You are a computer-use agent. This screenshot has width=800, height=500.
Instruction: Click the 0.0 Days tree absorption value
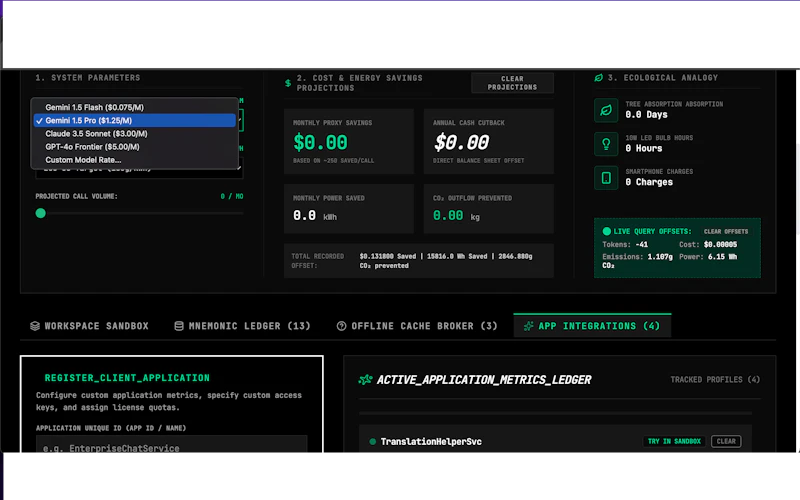646,115
